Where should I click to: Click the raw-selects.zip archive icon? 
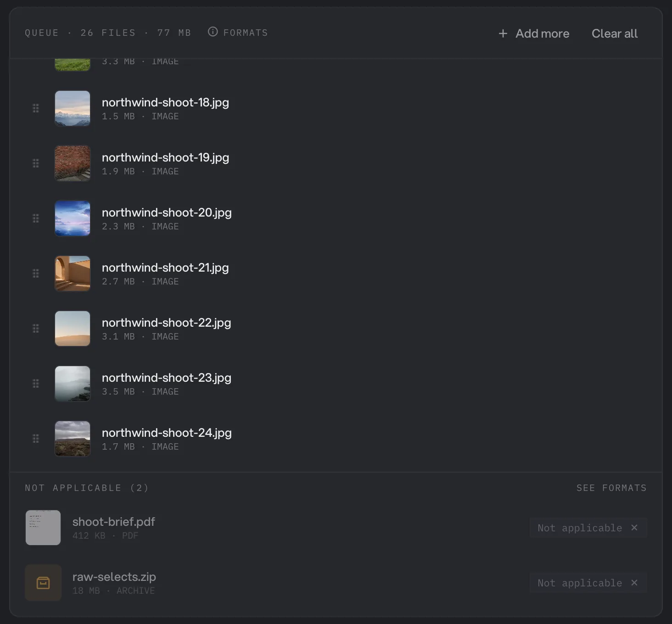coord(43,583)
